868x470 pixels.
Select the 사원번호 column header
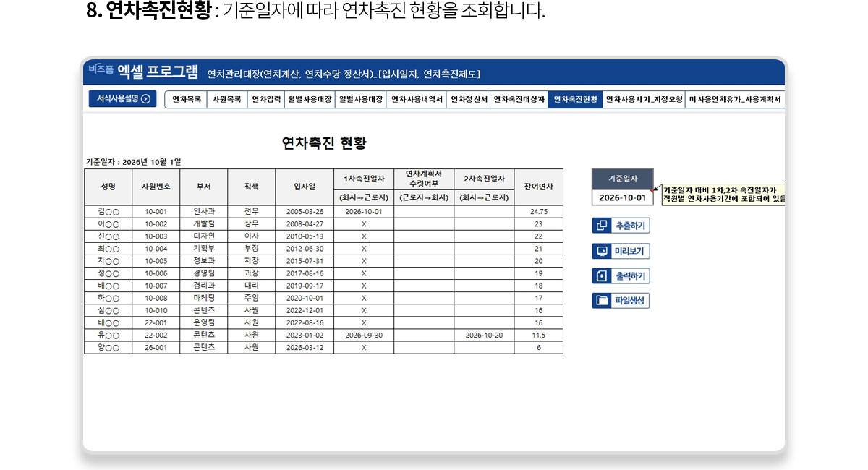pos(156,187)
